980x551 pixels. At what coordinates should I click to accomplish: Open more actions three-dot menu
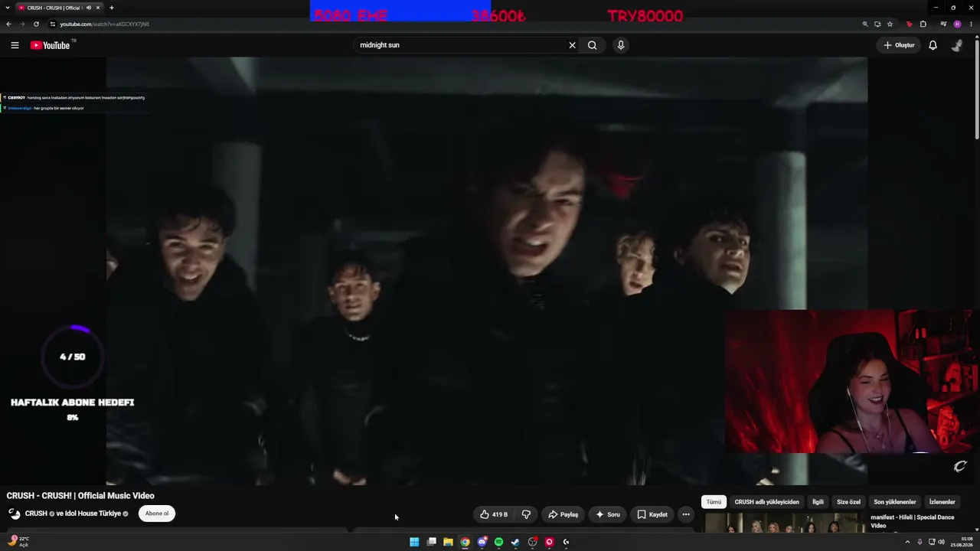point(686,514)
